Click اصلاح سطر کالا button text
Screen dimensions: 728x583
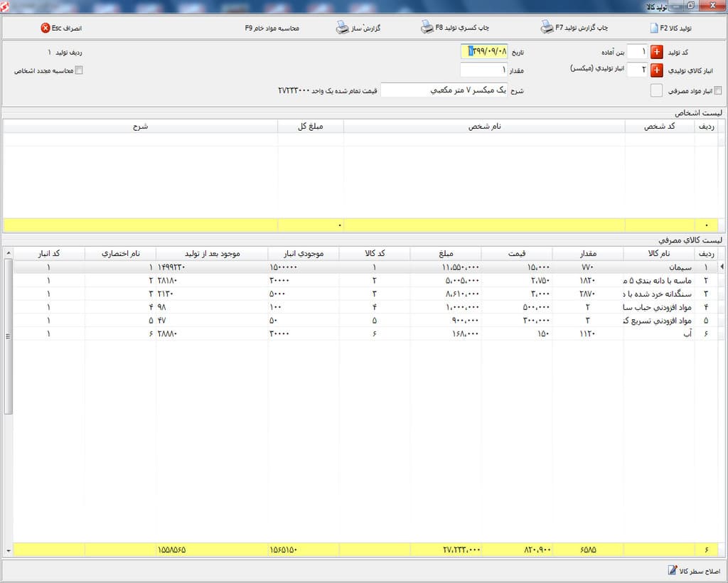point(700,570)
